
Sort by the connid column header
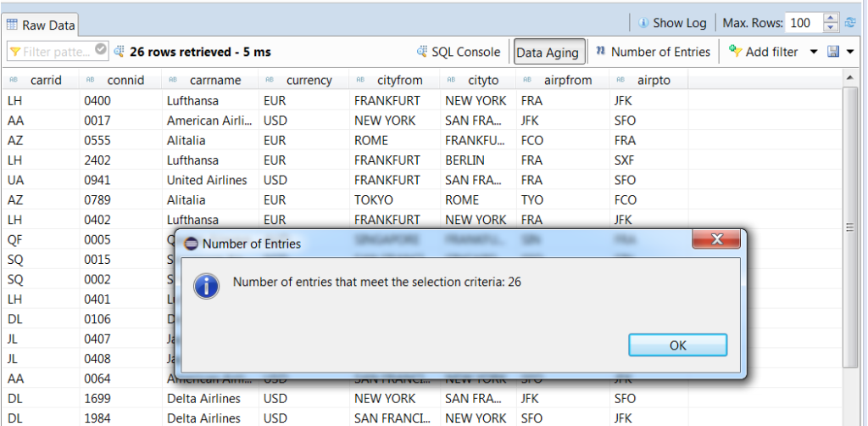click(120, 81)
